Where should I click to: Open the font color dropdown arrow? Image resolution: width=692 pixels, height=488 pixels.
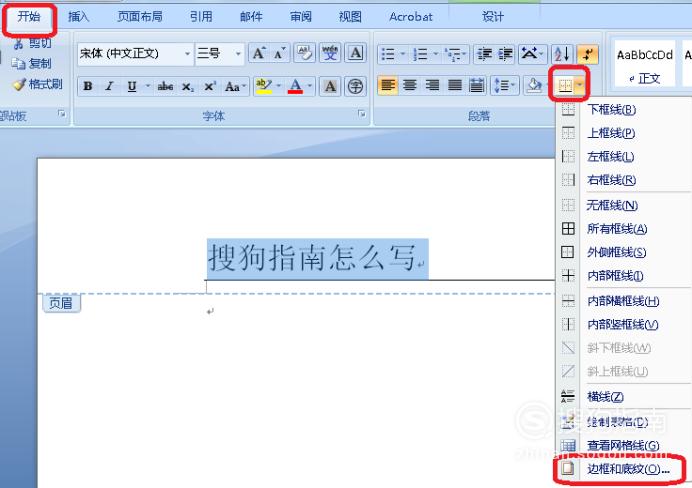pyautogui.click(x=310, y=86)
